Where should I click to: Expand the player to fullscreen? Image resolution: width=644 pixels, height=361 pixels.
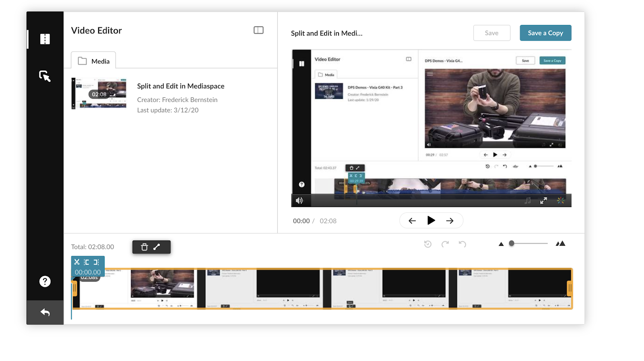[543, 201]
